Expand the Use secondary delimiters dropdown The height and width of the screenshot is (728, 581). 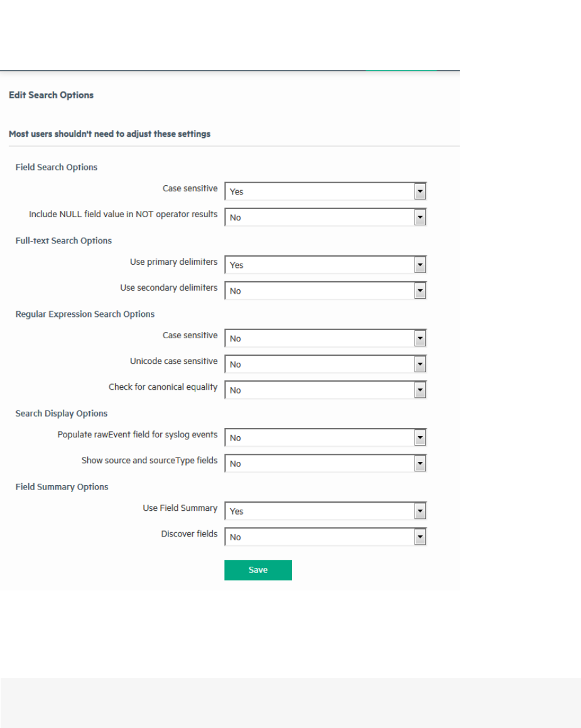tap(325, 291)
